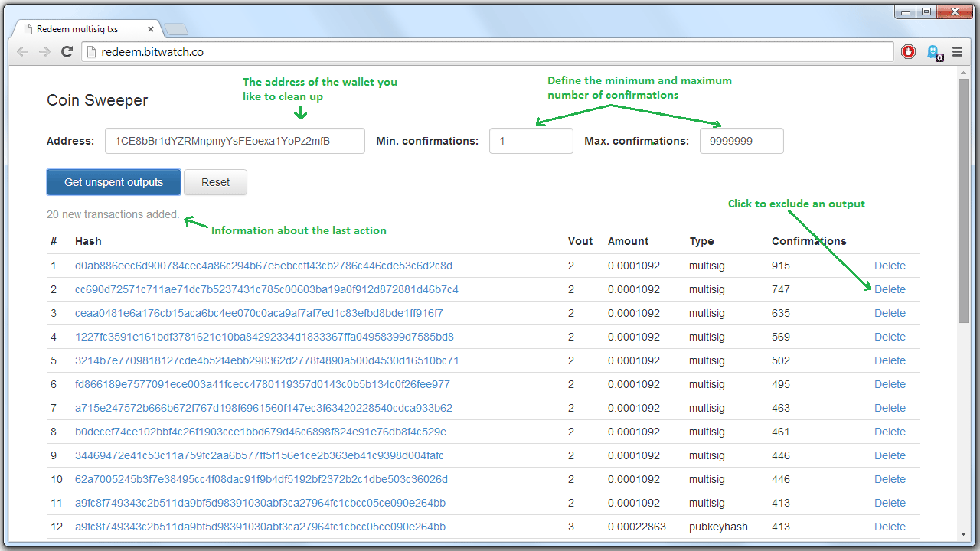Viewport: 980px width, 551px height.
Task: Click the browser forward arrow
Action: pos(44,52)
